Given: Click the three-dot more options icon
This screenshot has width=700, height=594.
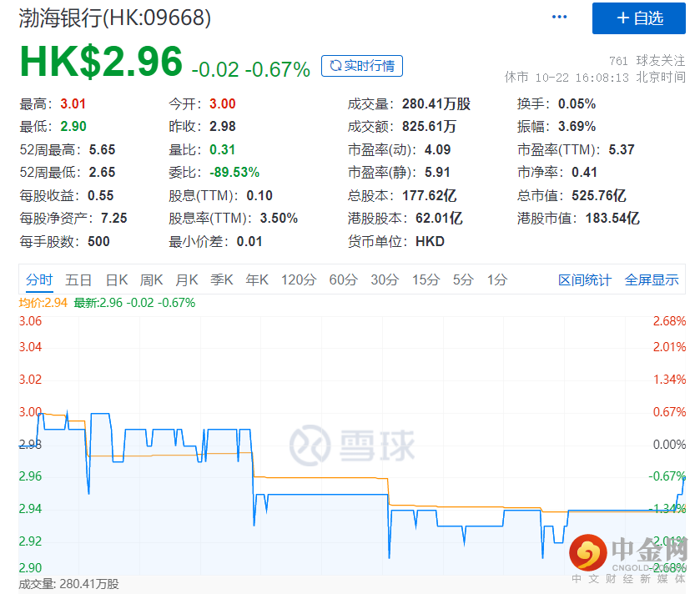Looking at the screenshot, I should [x=560, y=18].
